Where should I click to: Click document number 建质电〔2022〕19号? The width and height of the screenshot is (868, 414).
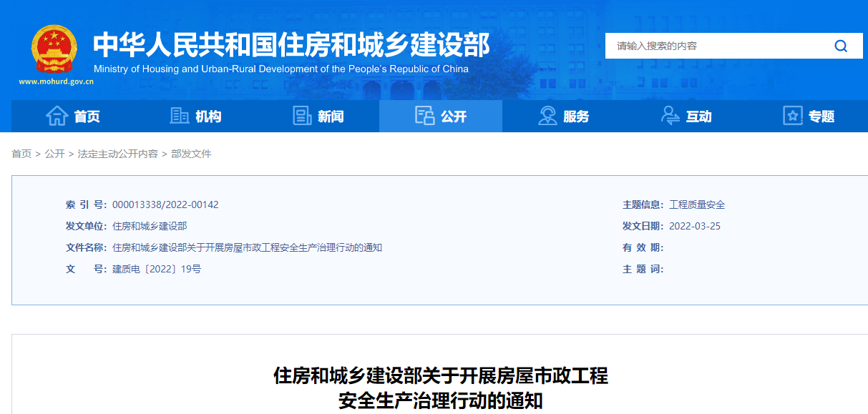pyautogui.click(x=157, y=269)
